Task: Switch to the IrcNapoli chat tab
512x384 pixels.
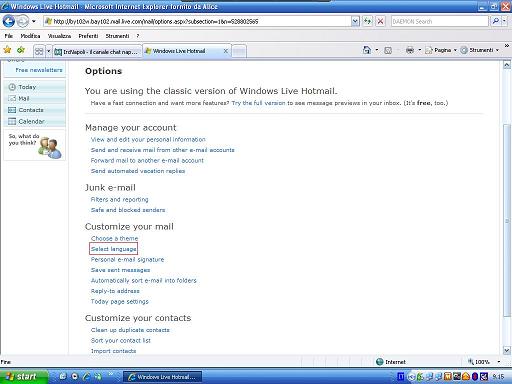Action: [97, 52]
